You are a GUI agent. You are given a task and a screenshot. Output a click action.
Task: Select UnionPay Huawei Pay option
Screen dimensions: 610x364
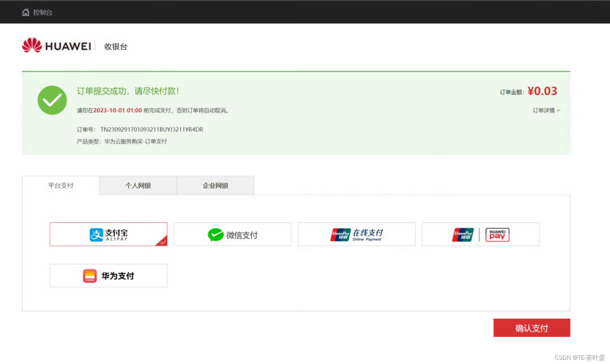coord(481,234)
